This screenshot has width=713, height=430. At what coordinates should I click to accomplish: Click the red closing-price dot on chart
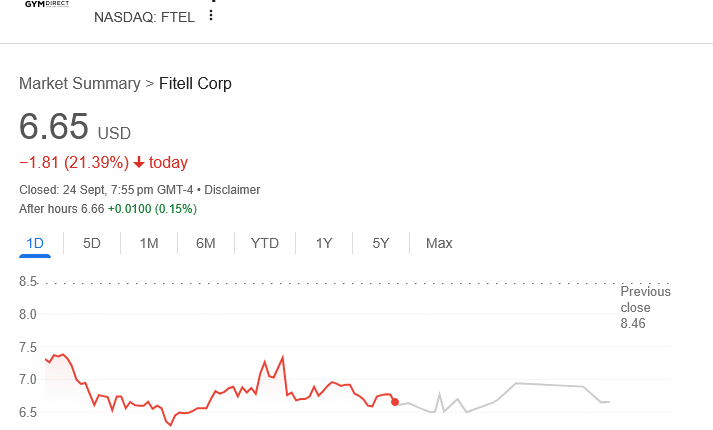(x=395, y=402)
